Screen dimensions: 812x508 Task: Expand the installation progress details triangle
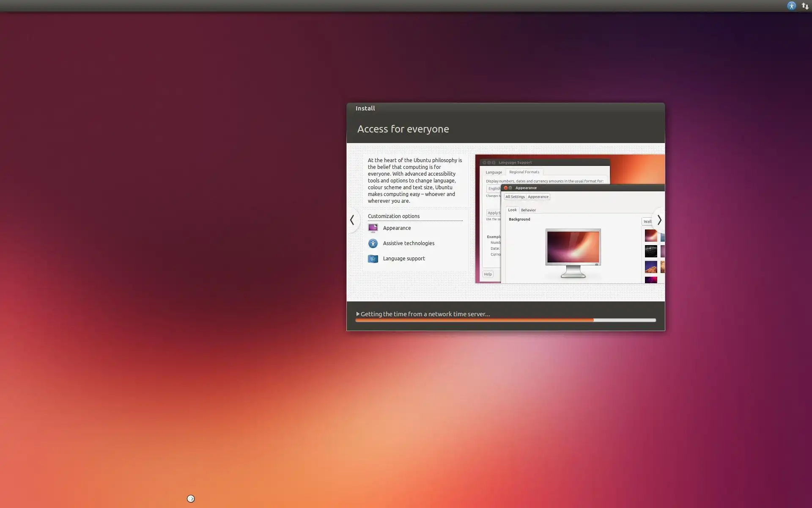coord(358,314)
